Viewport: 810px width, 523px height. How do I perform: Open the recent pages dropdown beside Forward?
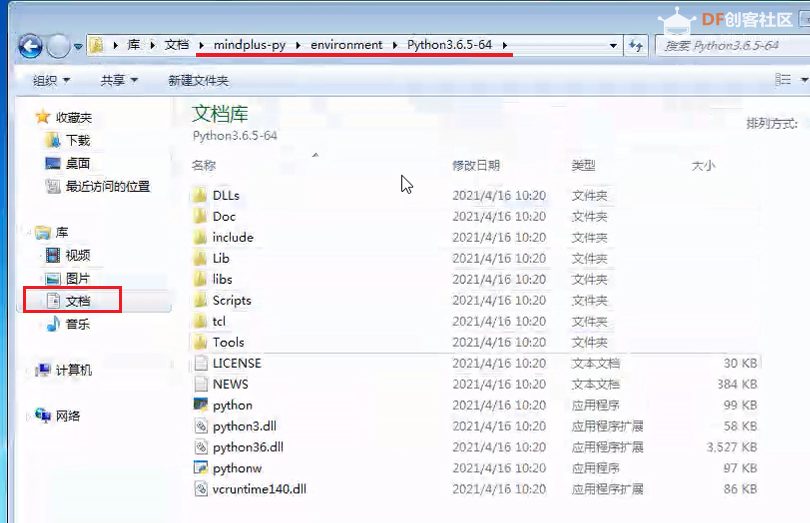coord(78,47)
